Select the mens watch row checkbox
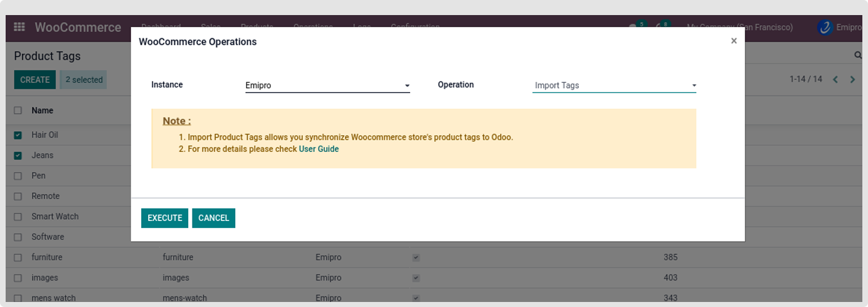The height and width of the screenshot is (307, 868). point(18,298)
